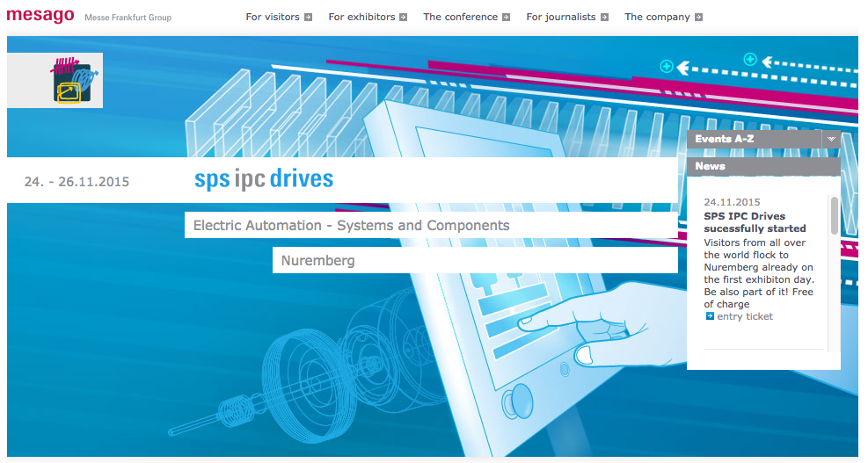Screen dimensions: 868x463
Task: Click arrow icon next to The company
Action: point(698,18)
